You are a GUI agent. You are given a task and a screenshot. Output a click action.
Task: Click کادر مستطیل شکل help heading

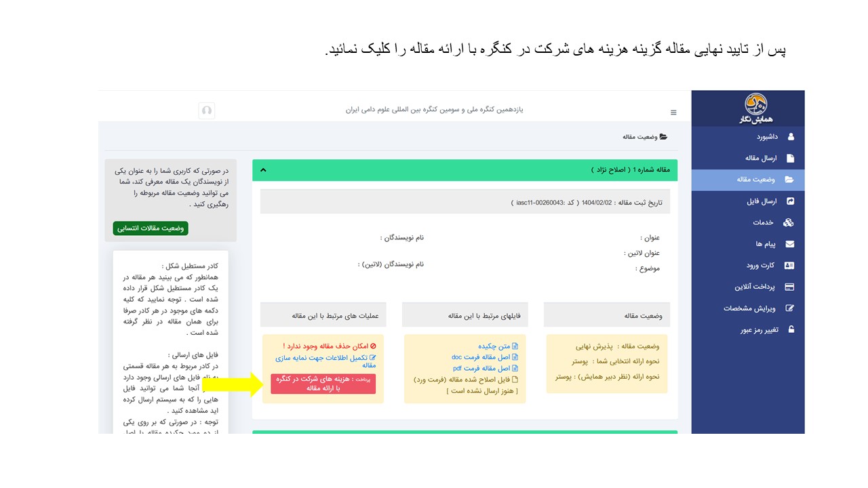(191, 267)
